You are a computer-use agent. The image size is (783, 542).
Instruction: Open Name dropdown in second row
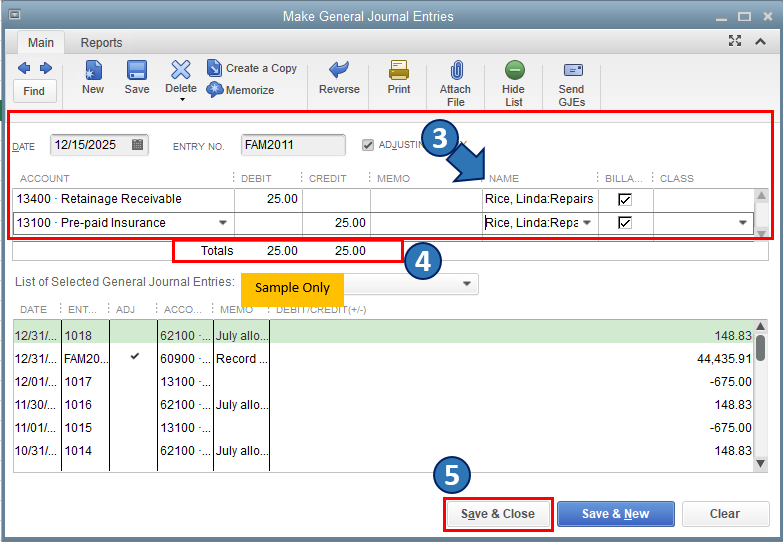[587, 223]
